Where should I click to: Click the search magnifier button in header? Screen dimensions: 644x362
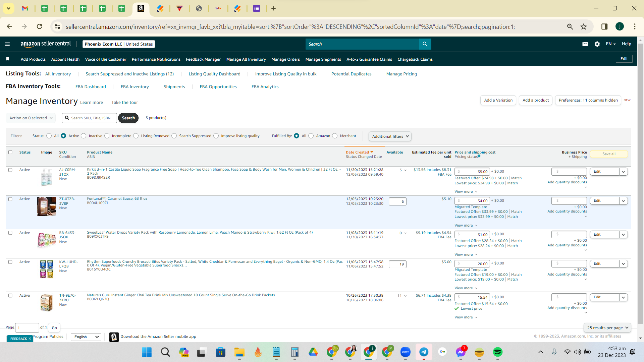click(425, 44)
